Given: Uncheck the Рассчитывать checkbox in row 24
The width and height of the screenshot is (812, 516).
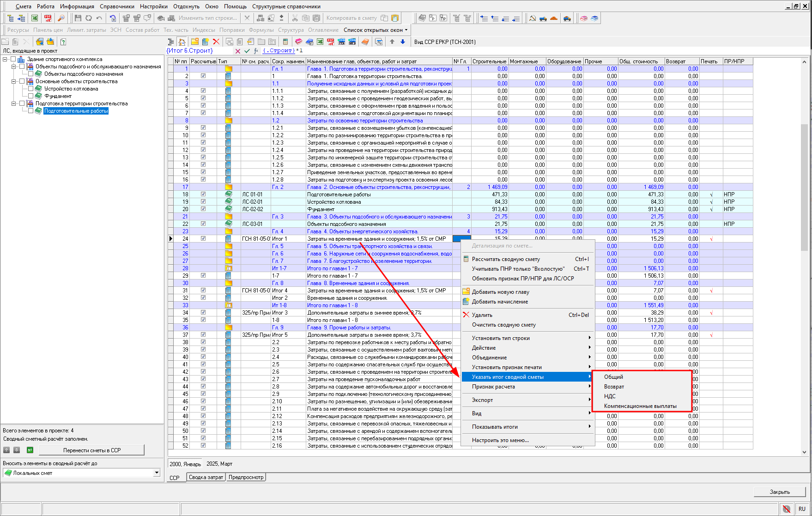Looking at the screenshot, I should point(203,239).
